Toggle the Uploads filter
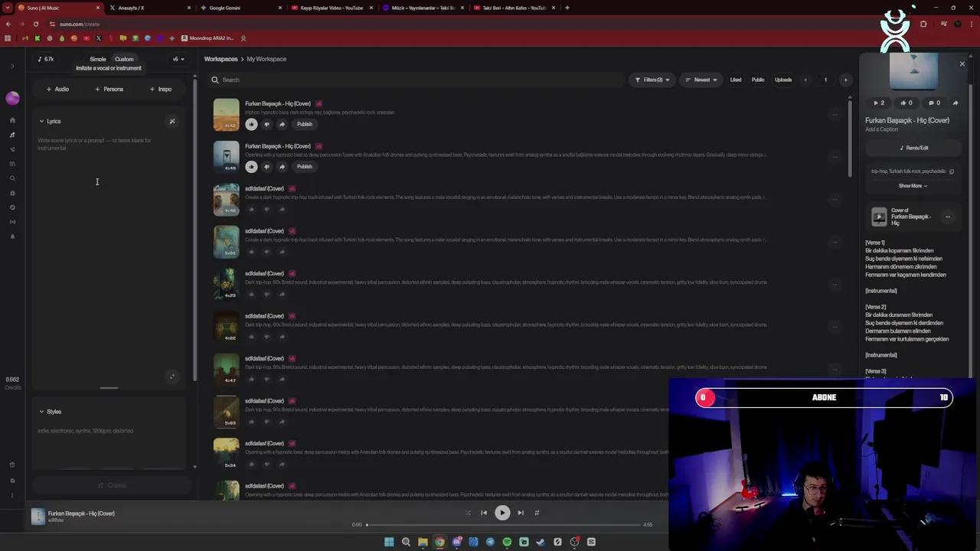The height and width of the screenshot is (551, 980). click(x=783, y=80)
